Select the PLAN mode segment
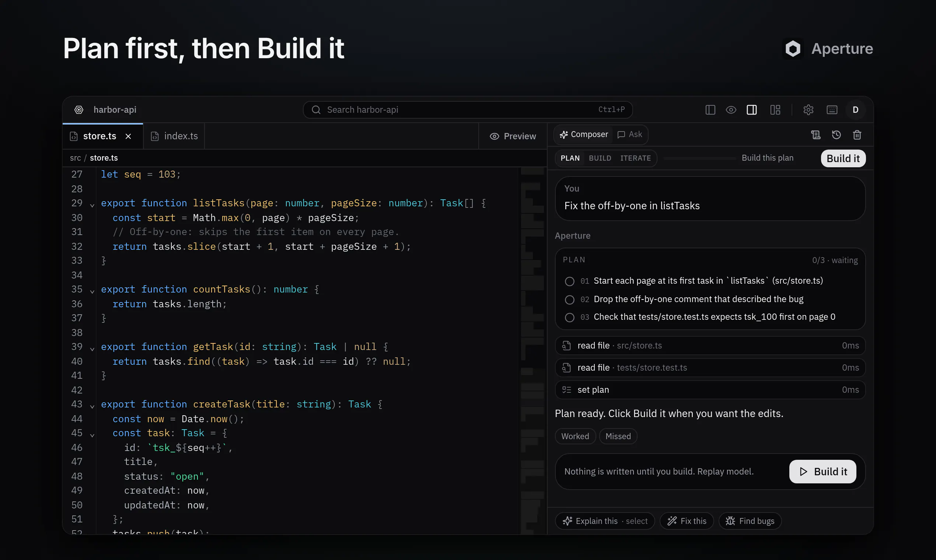The width and height of the screenshot is (936, 560). coord(570,158)
